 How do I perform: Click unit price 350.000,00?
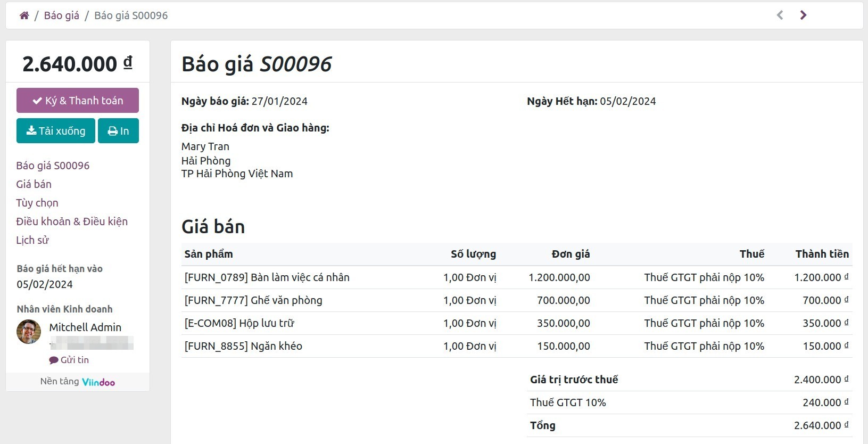(x=564, y=323)
